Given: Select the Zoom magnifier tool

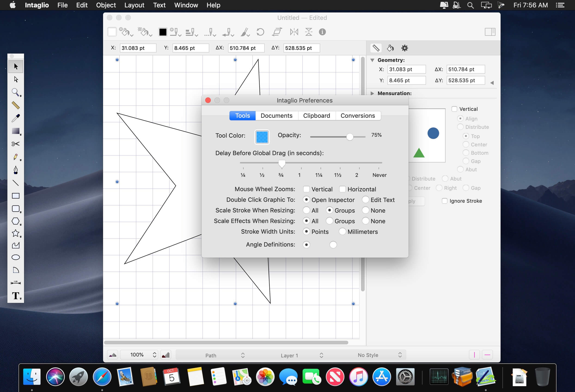Looking at the screenshot, I should click(x=16, y=92).
